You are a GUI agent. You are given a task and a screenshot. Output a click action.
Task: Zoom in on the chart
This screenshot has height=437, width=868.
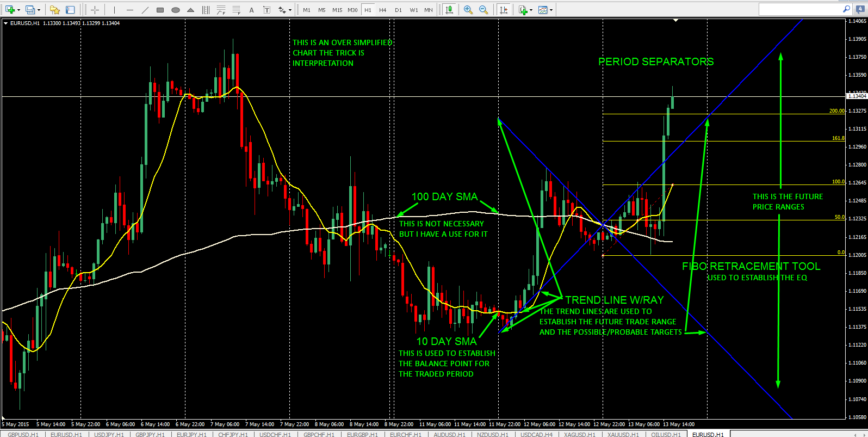[468, 10]
